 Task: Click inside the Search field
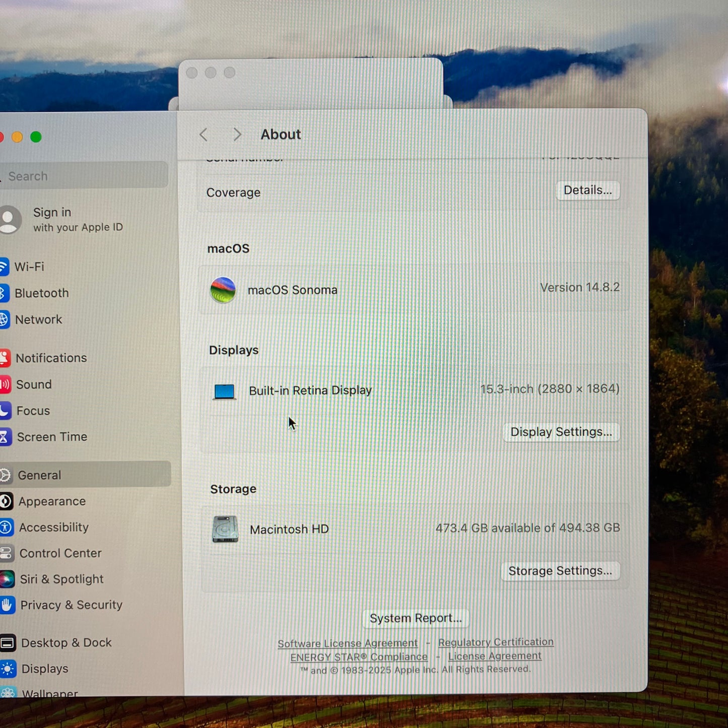(x=84, y=176)
